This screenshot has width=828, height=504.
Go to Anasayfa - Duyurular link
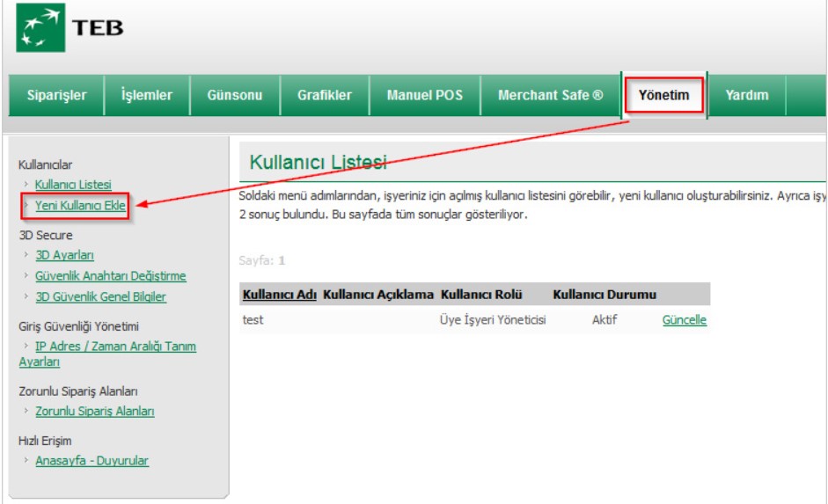[x=92, y=461]
